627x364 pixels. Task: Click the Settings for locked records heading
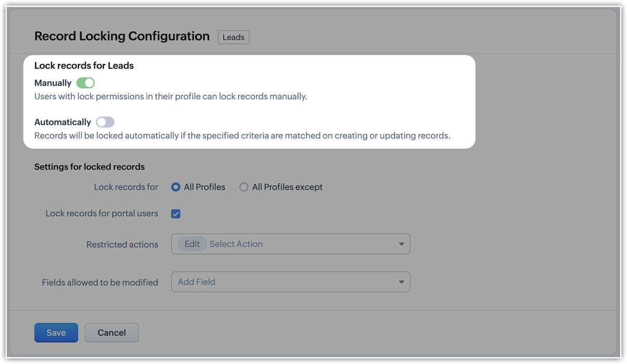click(x=88, y=167)
